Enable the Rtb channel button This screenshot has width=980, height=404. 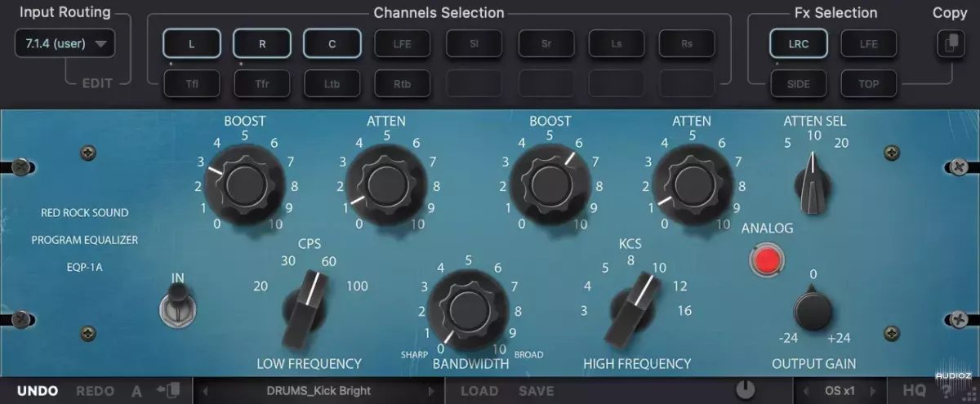pos(403,82)
